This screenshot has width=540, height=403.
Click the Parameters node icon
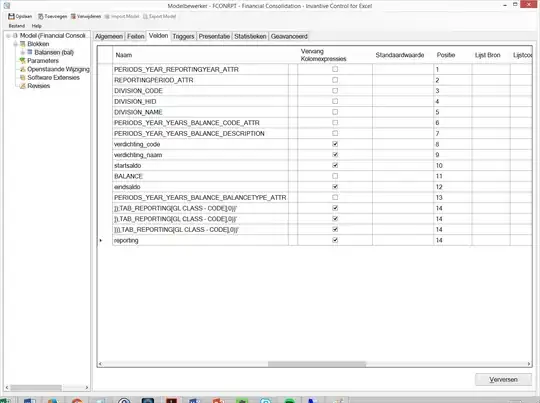23,61
